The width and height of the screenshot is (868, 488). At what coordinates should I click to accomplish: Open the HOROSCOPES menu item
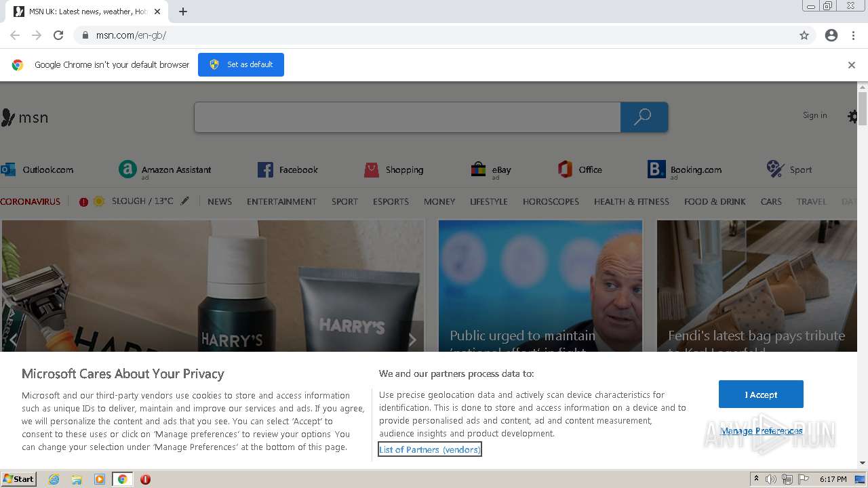pos(551,201)
